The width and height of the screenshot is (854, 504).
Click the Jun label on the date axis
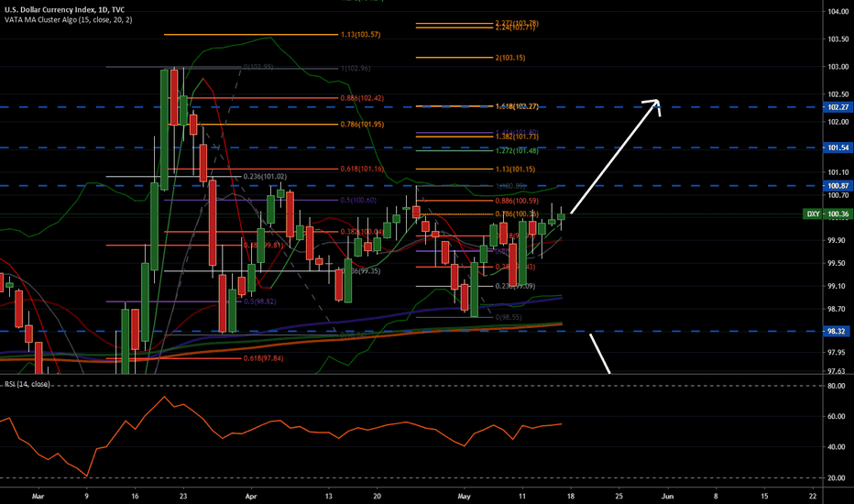(667, 497)
